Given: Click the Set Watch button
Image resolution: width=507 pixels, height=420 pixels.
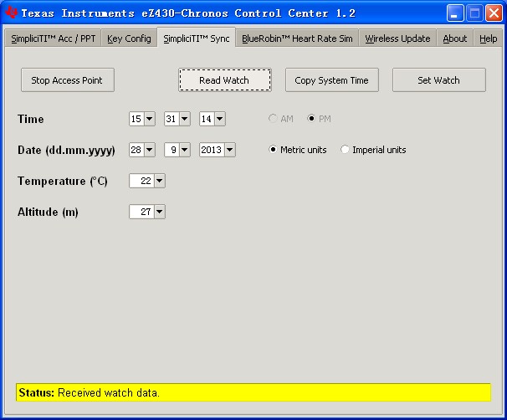Looking at the screenshot, I should 438,79.
